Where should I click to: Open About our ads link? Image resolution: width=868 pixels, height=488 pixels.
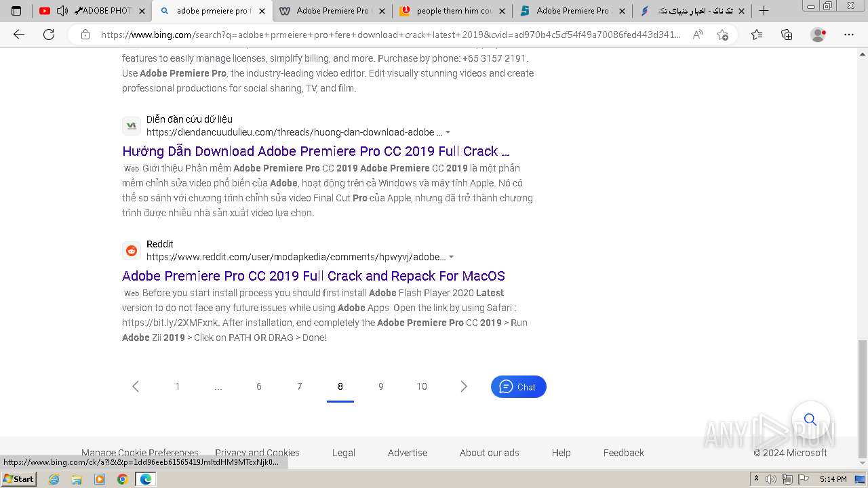pyautogui.click(x=490, y=453)
